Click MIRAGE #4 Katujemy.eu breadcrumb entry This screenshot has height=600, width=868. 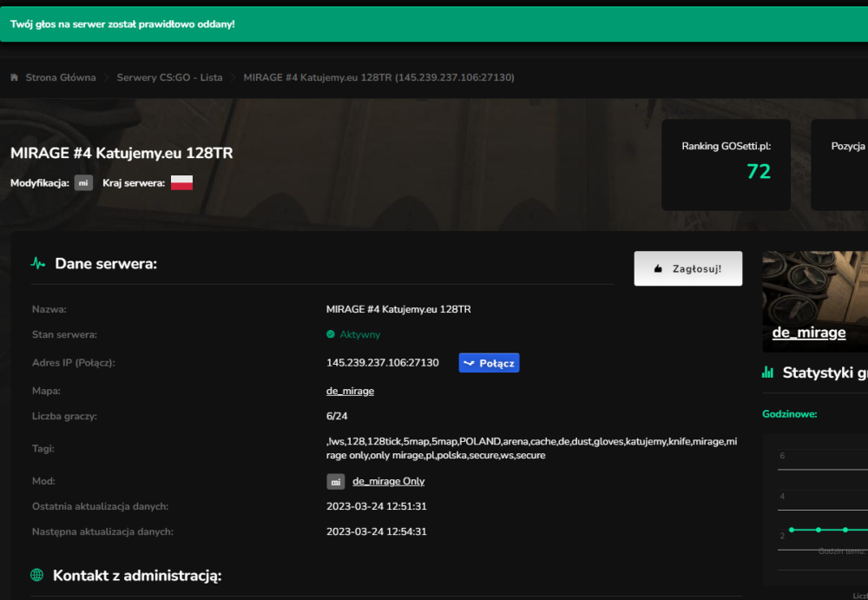(x=378, y=77)
